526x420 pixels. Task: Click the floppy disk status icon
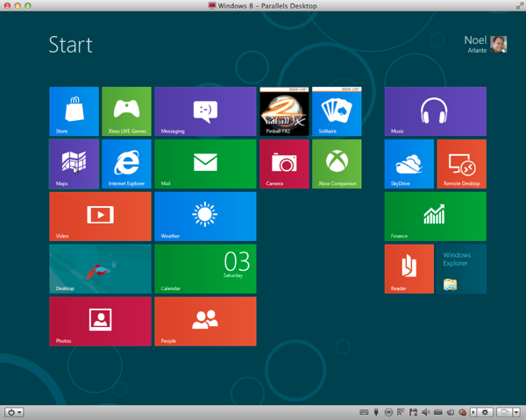tap(413, 412)
